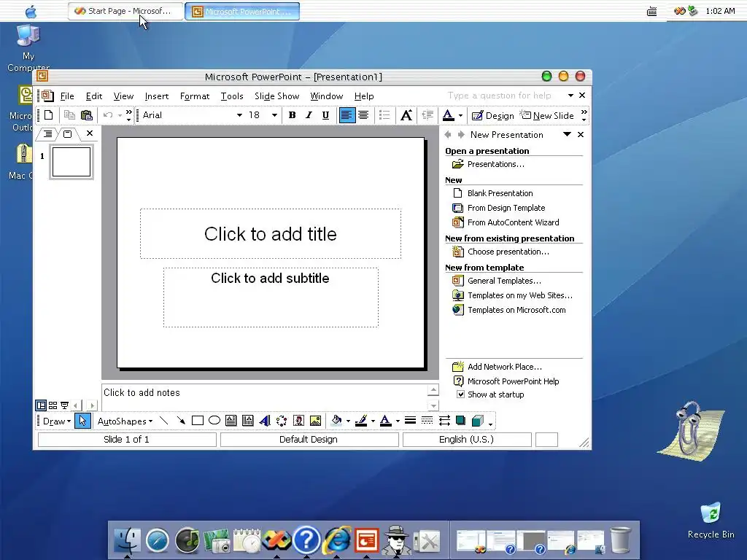Toggle Center alignment for text

[363, 115]
